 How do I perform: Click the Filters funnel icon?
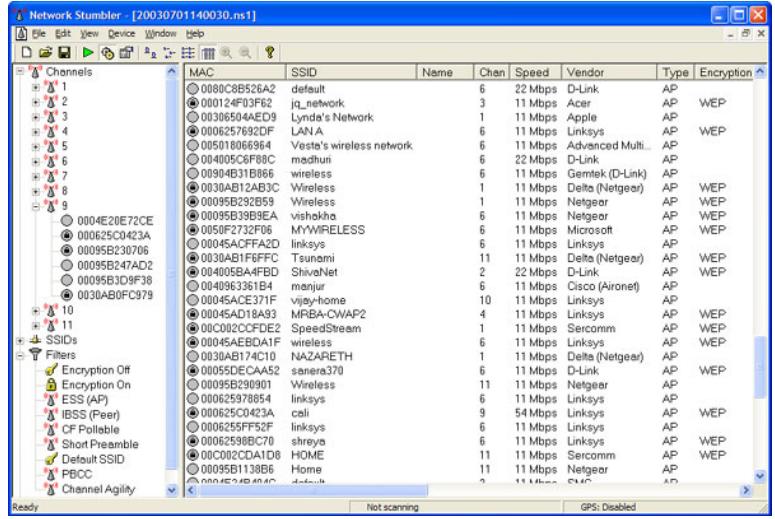[x=35, y=355]
